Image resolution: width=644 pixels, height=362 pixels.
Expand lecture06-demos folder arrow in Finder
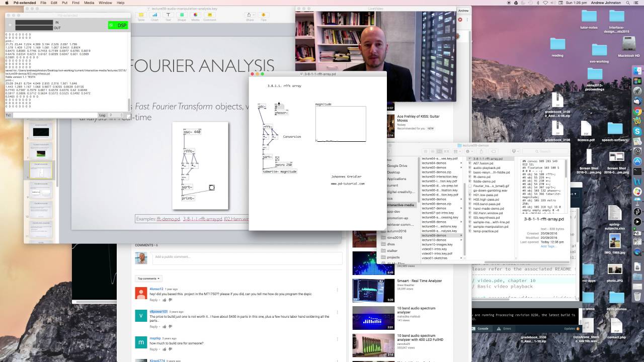point(461,199)
